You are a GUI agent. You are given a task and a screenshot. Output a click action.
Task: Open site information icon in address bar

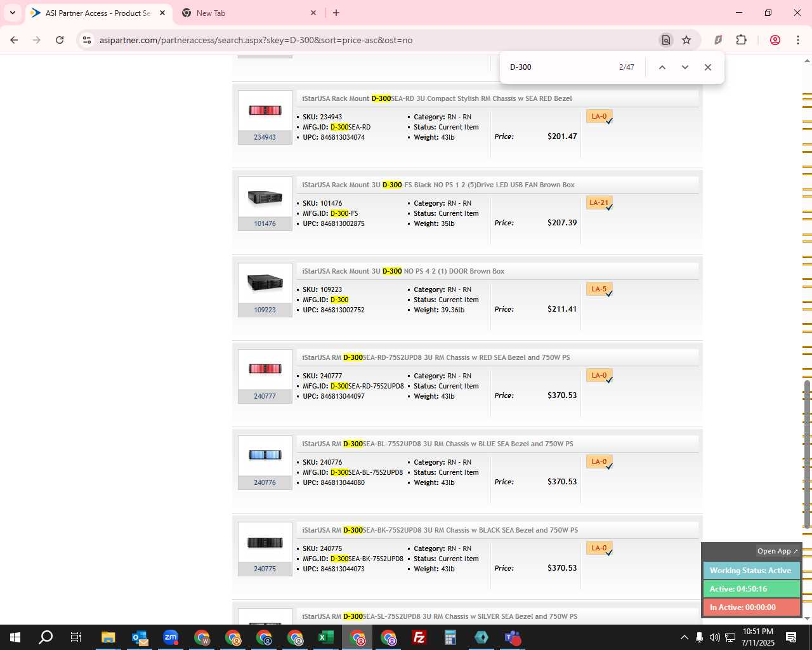87,40
